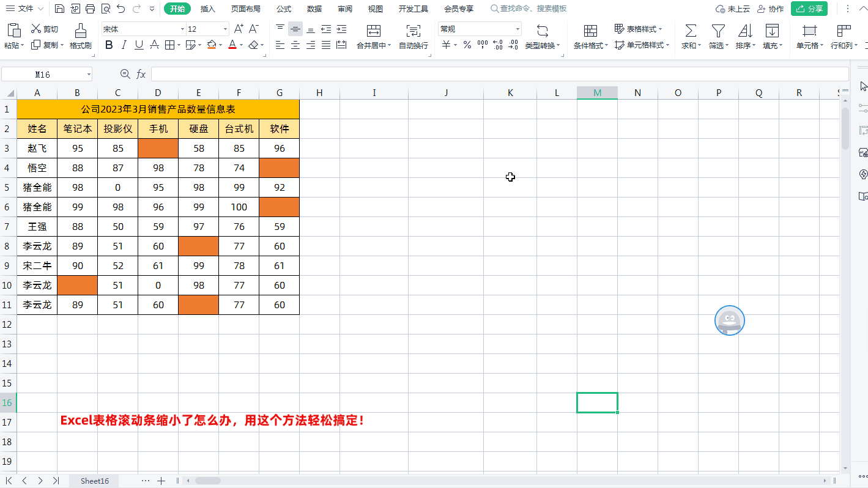
Task: Open Conditional Formatting icon
Action: coord(590,31)
